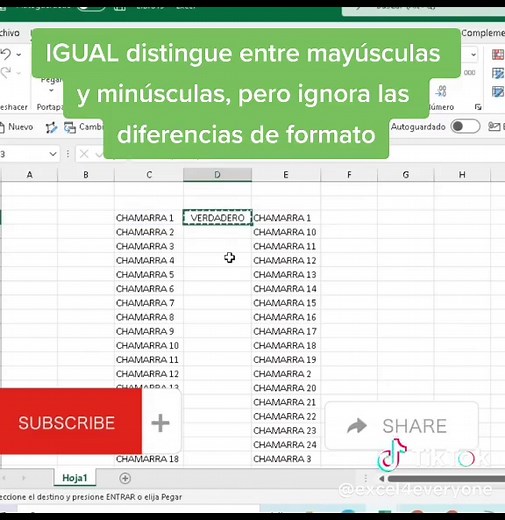Viewport: 505px width, 520px height.
Task: Click the Cambiar toolbar icon
Action: point(70,128)
